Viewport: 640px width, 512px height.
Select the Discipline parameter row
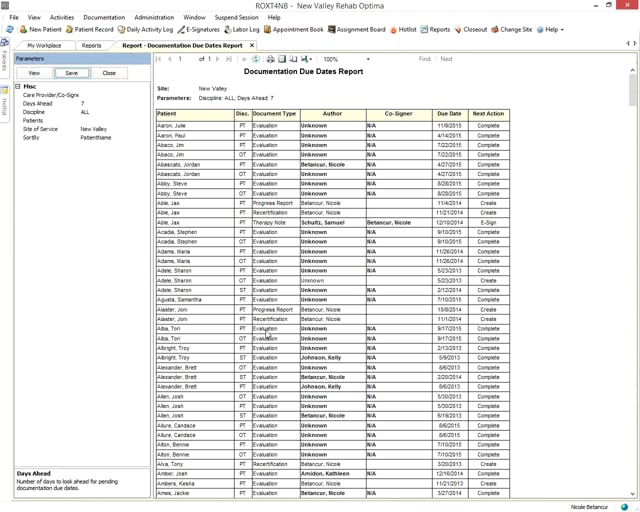[x=82, y=112]
